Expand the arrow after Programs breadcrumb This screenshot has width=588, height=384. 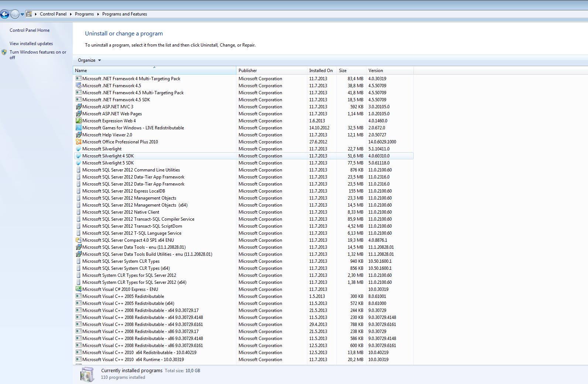[98, 14]
